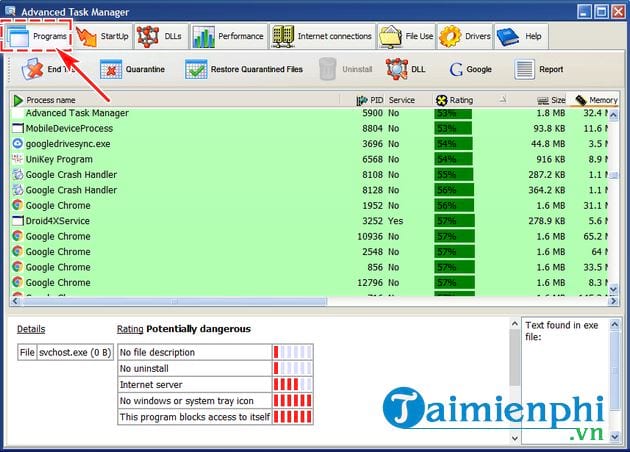Select Google Chrome PID 10936 icon
Viewport: 630px width, 452px height.
pos(18,236)
